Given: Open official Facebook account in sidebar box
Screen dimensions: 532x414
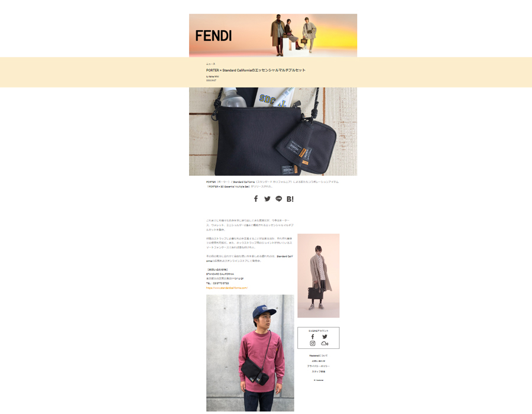Looking at the screenshot, I should 313,337.
